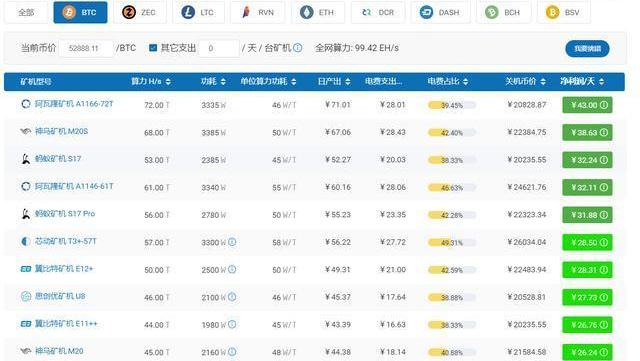This screenshot has height=361, width=640.
Task: Click the info icon beside 台矿机
Action: click(298, 48)
